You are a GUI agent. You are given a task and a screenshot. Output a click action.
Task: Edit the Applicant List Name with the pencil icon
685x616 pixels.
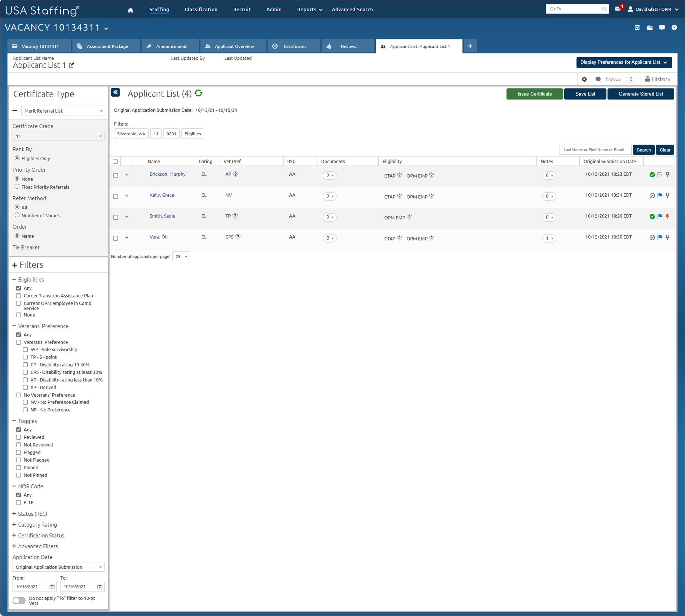(71, 65)
